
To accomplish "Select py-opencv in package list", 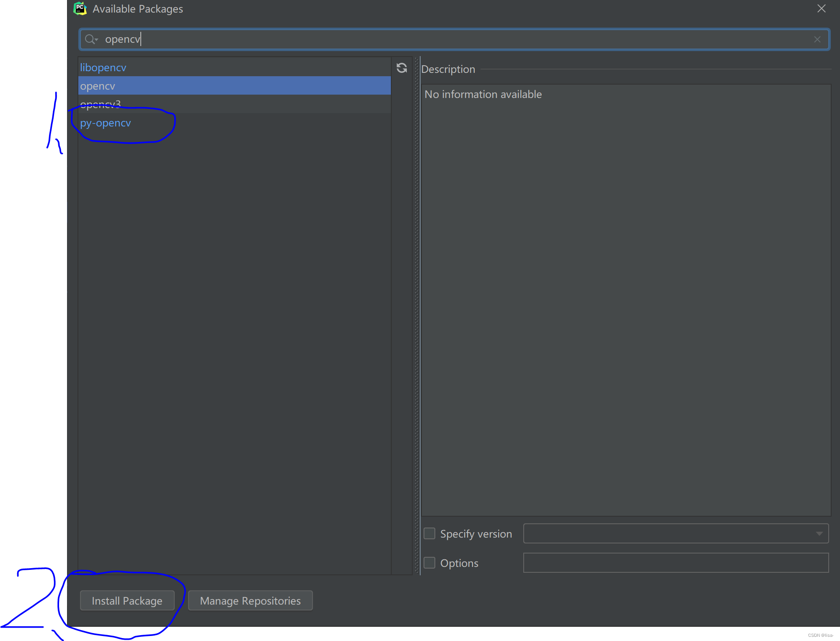I will [106, 123].
